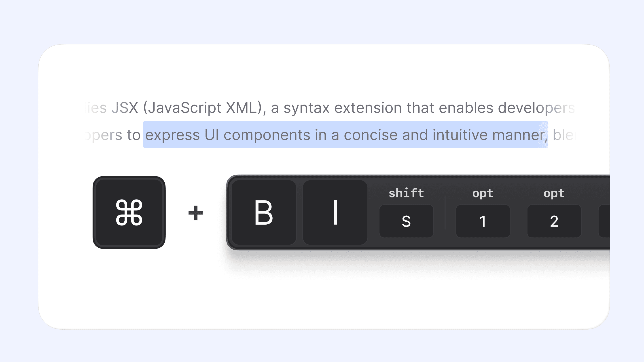Click the word 'intuitive' in highlighted text

(460, 135)
